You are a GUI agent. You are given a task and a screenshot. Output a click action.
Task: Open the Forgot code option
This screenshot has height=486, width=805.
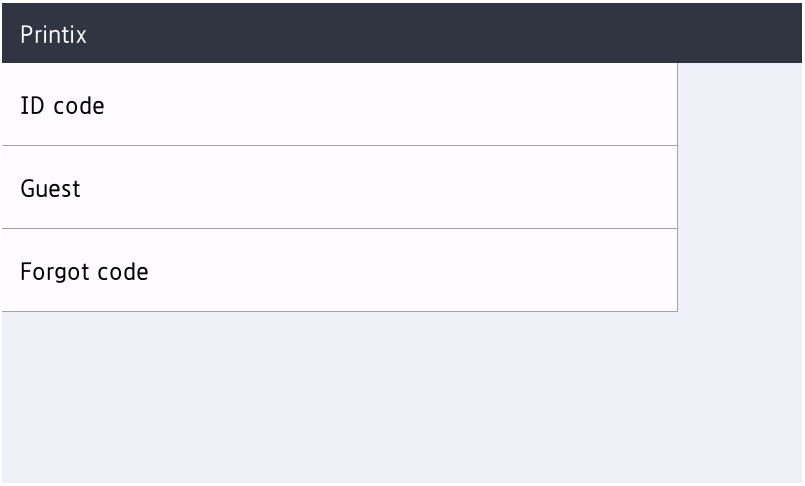coord(84,271)
